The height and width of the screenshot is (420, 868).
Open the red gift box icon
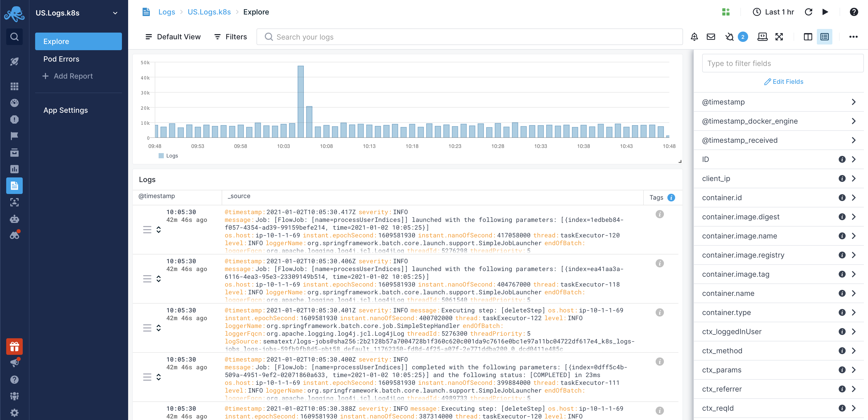pos(14,347)
